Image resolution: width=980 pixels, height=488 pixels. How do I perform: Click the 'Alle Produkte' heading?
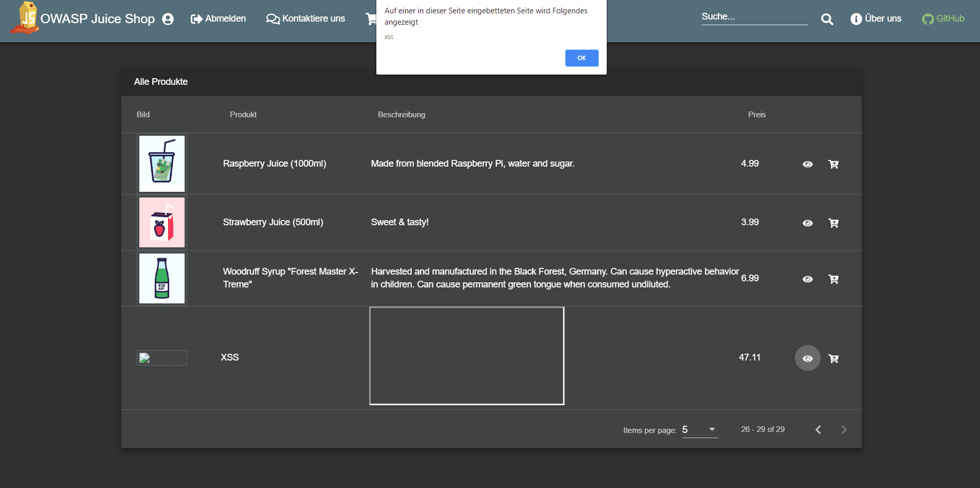(x=161, y=82)
